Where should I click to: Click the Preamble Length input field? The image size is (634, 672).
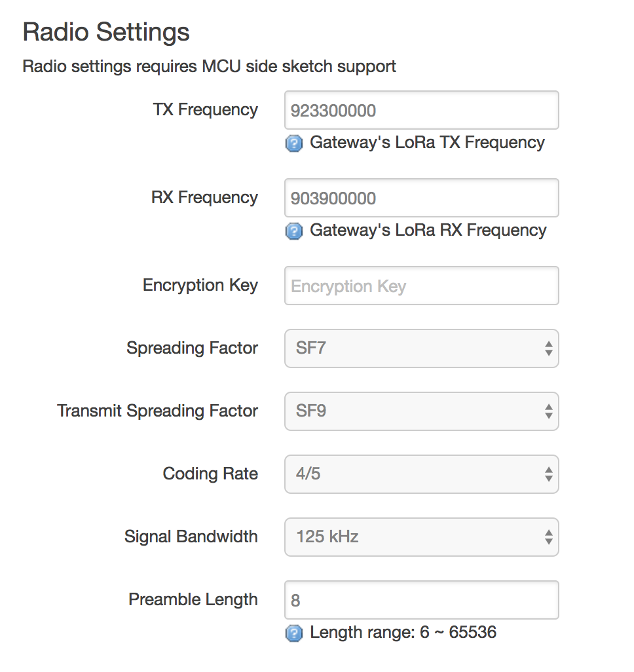tap(421, 600)
